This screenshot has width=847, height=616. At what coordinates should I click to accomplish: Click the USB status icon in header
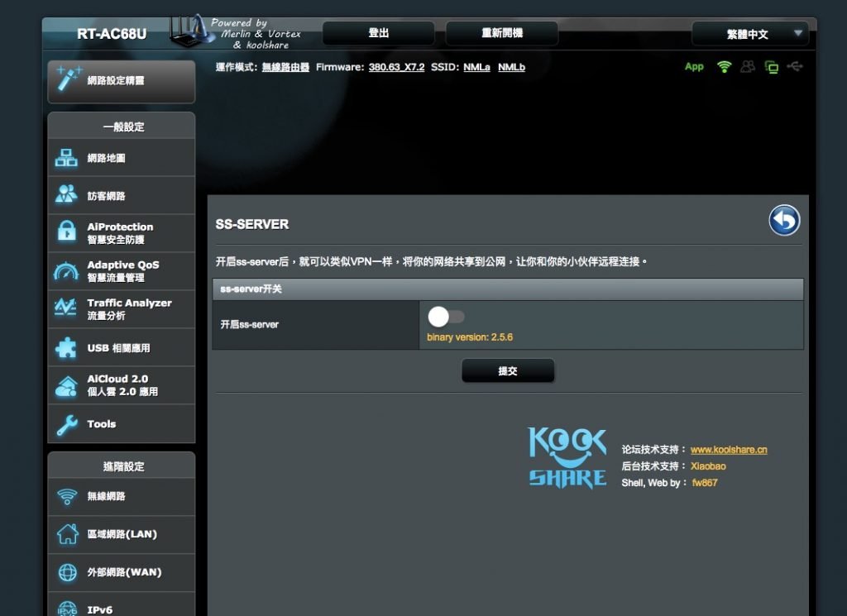point(795,66)
